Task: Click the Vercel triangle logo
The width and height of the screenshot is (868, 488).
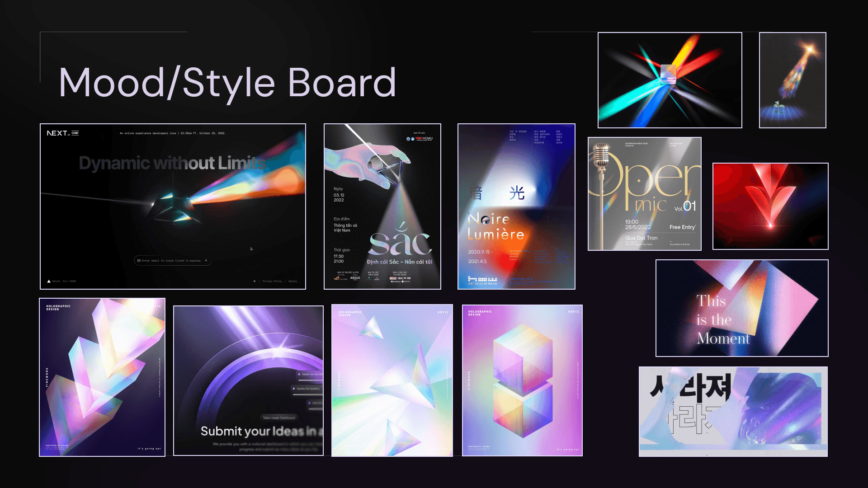Action: pos(49,281)
